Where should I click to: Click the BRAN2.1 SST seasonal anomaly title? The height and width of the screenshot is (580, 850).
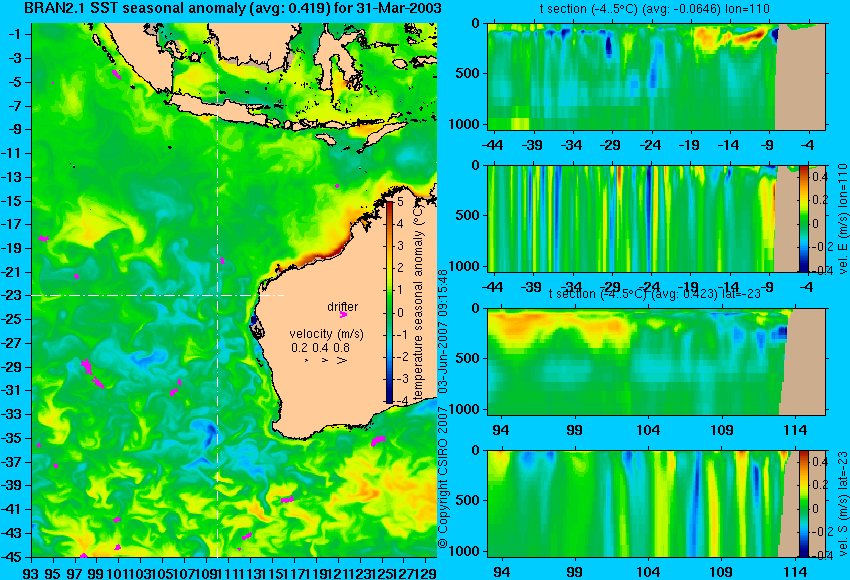tap(233, 8)
